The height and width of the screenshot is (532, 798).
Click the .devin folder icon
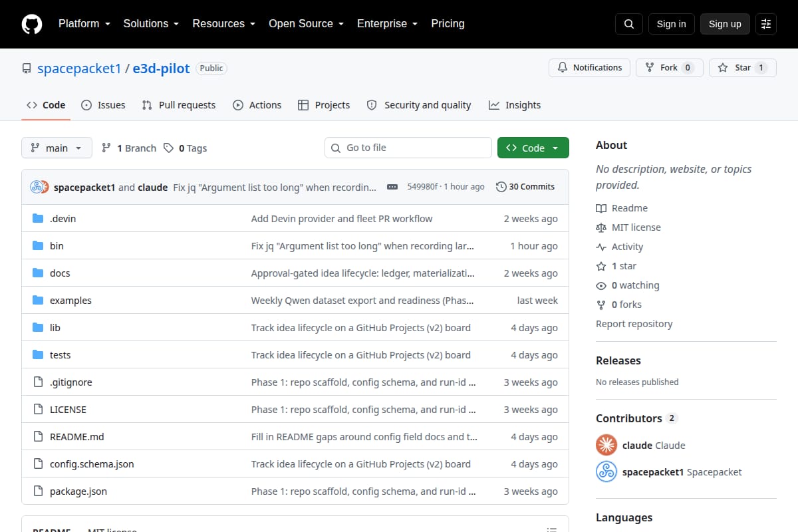pyautogui.click(x=38, y=219)
